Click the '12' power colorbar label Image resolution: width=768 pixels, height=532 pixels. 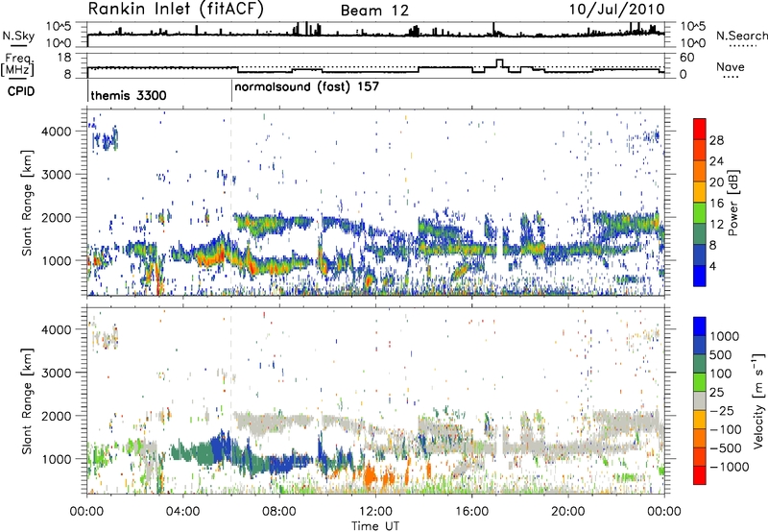pyautogui.click(x=716, y=225)
